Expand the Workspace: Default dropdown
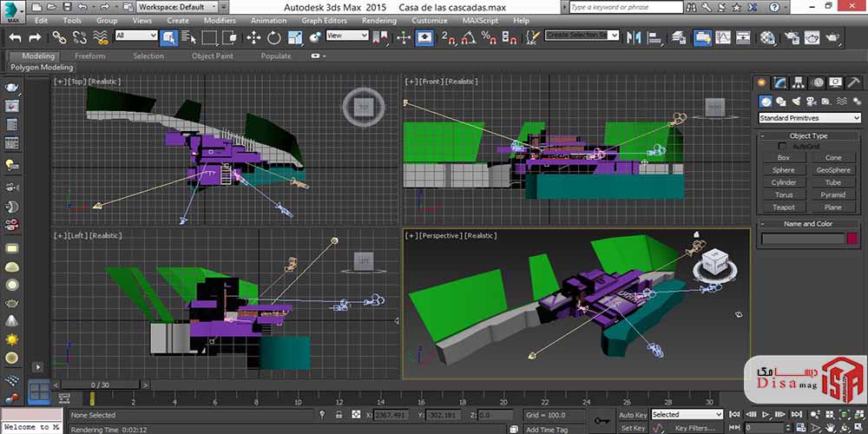 tap(172, 6)
